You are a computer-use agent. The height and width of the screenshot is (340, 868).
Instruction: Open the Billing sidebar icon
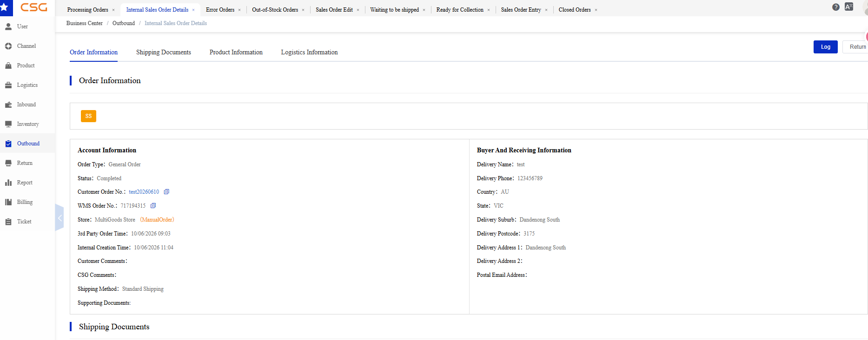pos(8,202)
